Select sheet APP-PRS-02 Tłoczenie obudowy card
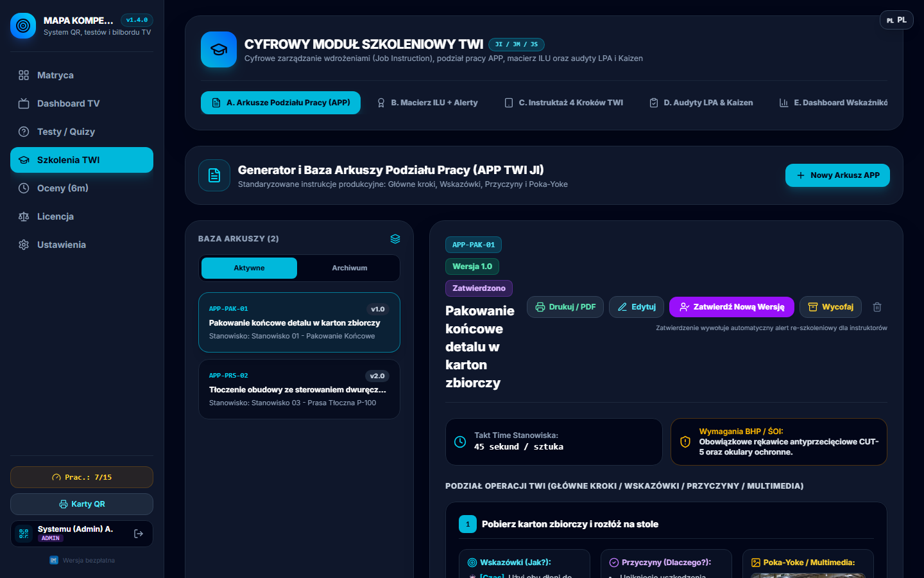The height and width of the screenshot is (578, 924). (x=299, y=389)
